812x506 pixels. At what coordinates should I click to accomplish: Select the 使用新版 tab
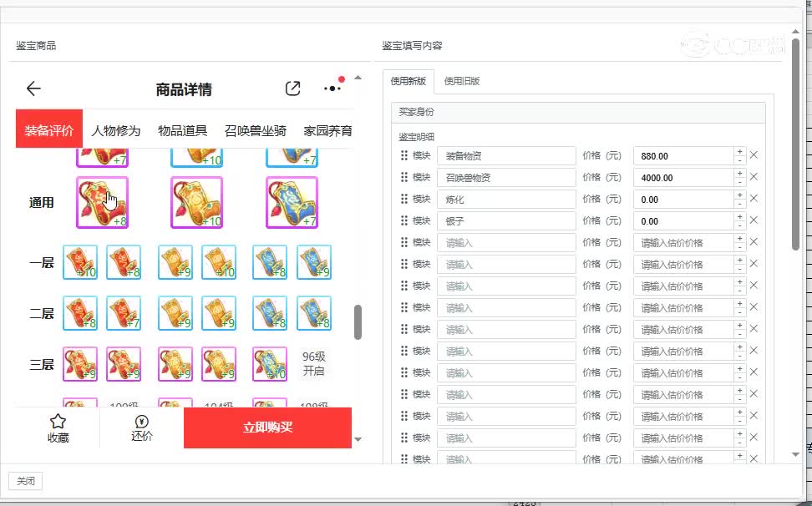[x=408, y=81]
